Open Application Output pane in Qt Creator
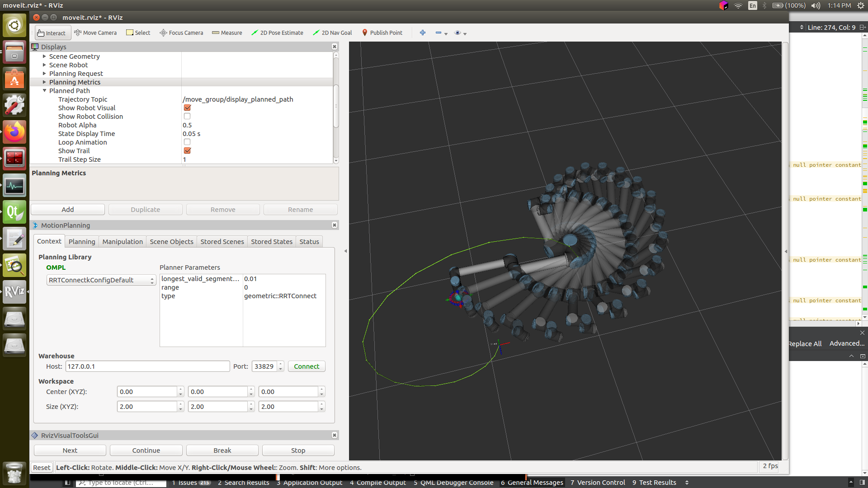 [x=310, y=483]
